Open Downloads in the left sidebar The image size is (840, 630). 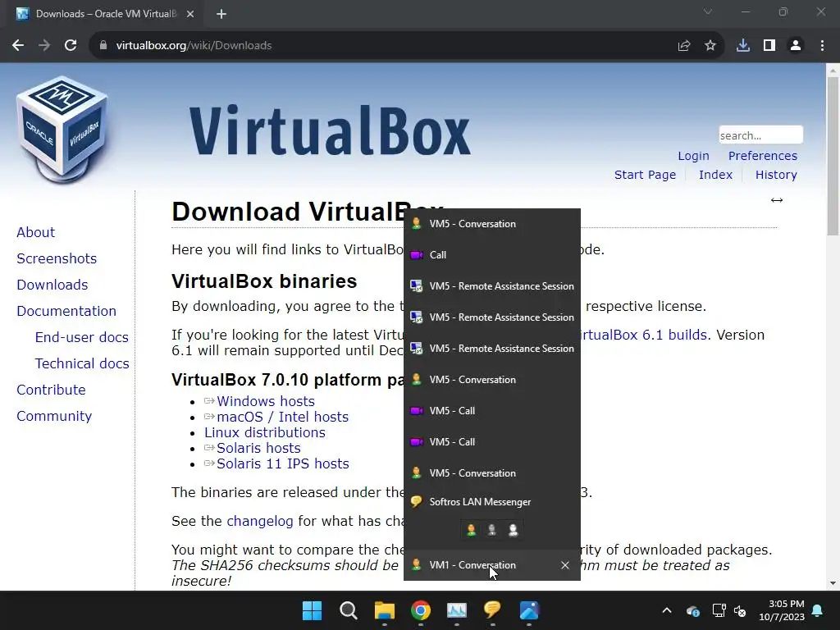pos(52,285)
